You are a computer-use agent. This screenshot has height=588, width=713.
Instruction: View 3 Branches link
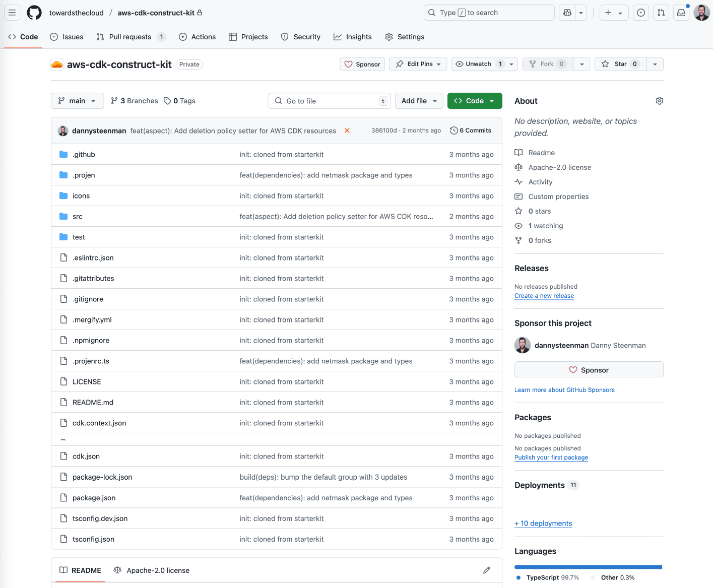pos(135,101)
